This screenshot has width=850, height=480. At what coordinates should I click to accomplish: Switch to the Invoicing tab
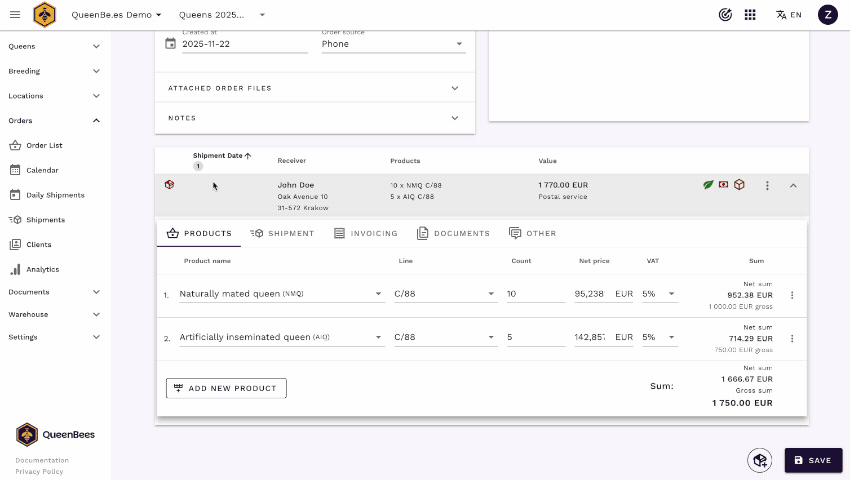point(365,233)
